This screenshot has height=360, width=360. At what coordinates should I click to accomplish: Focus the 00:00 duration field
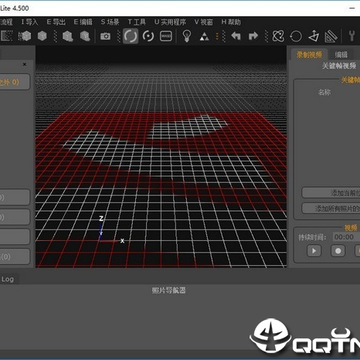tap(346, 237)
